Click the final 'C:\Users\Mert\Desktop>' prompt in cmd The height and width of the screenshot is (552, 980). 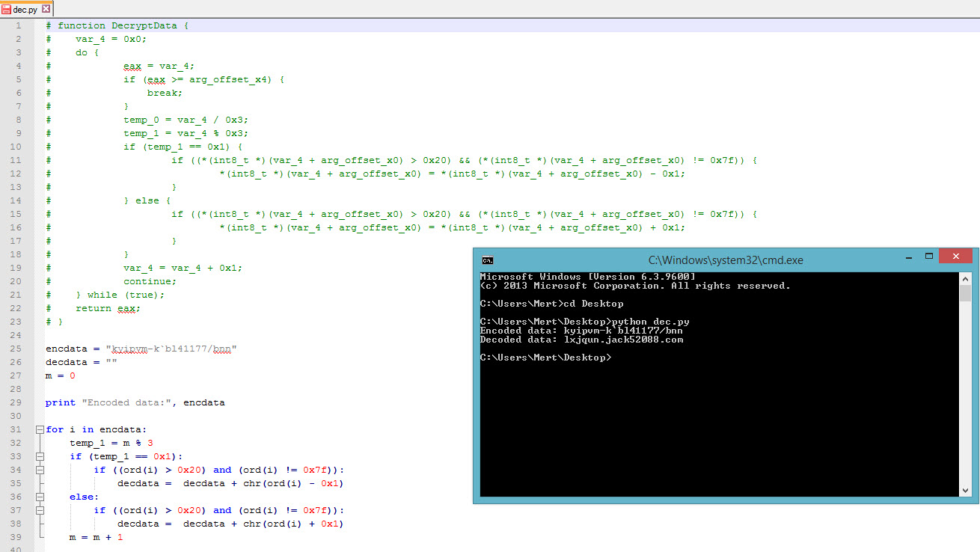tap(545, 358)
